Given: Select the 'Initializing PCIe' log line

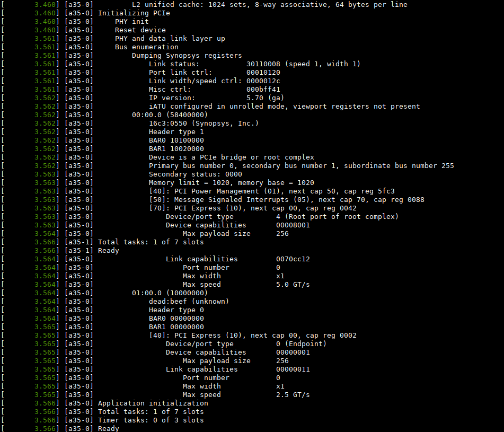Looking at the screenshot, I should [134, 13].
